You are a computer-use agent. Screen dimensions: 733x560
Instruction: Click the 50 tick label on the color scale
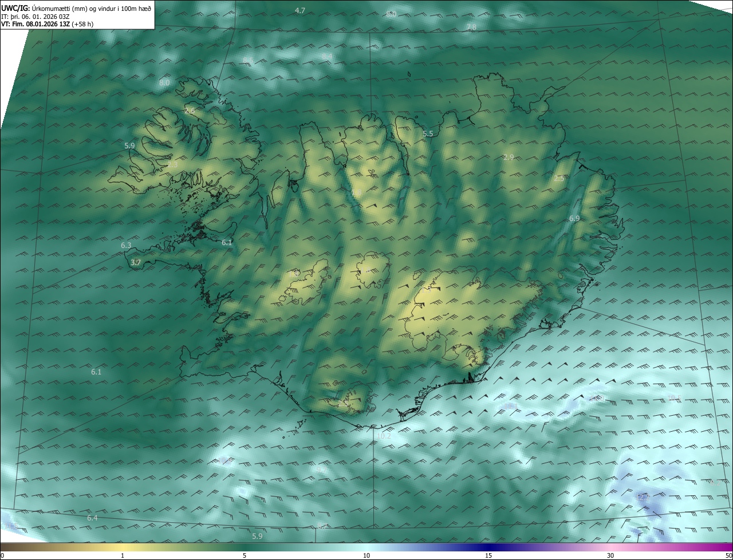pos(728,555)
